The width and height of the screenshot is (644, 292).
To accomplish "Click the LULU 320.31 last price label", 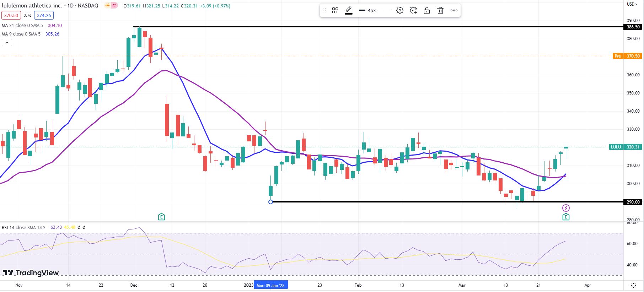I will point(626,147).
